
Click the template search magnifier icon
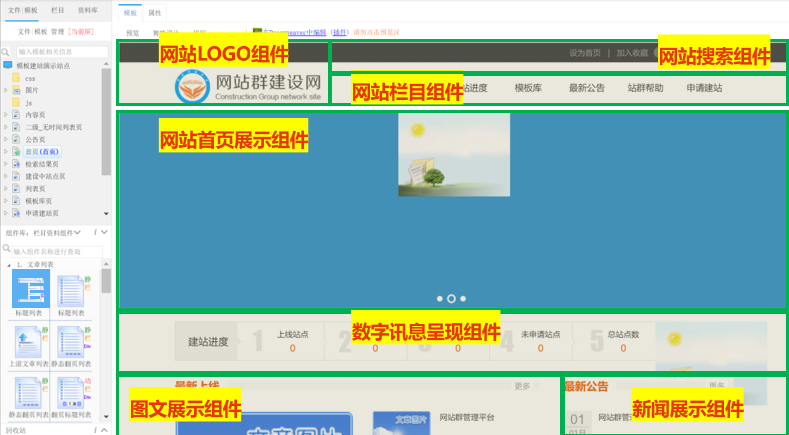point(6,52)
